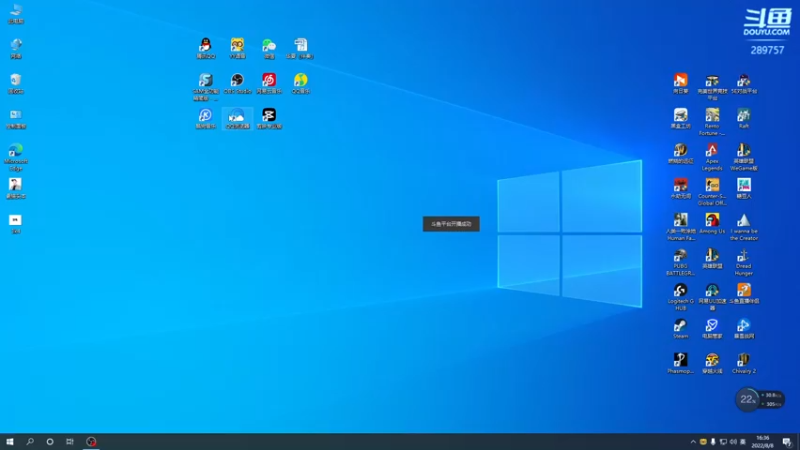The height and width of the screenshot is (450, 800).
Task: Launch Chivalry 2 desktop shortcut
Action: click(x=744, y=364)
